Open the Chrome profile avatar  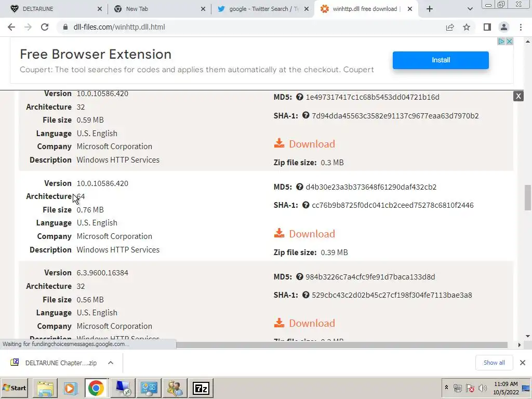(x=504, y=27)
